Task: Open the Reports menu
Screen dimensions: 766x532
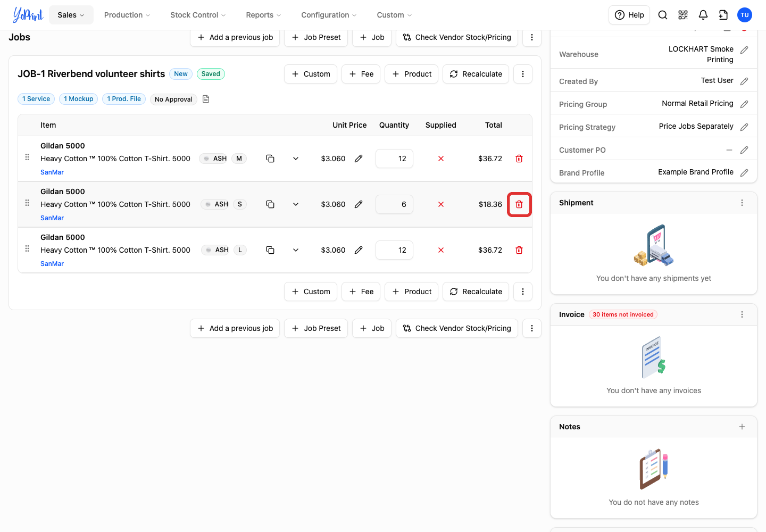Action: (263, 15)
